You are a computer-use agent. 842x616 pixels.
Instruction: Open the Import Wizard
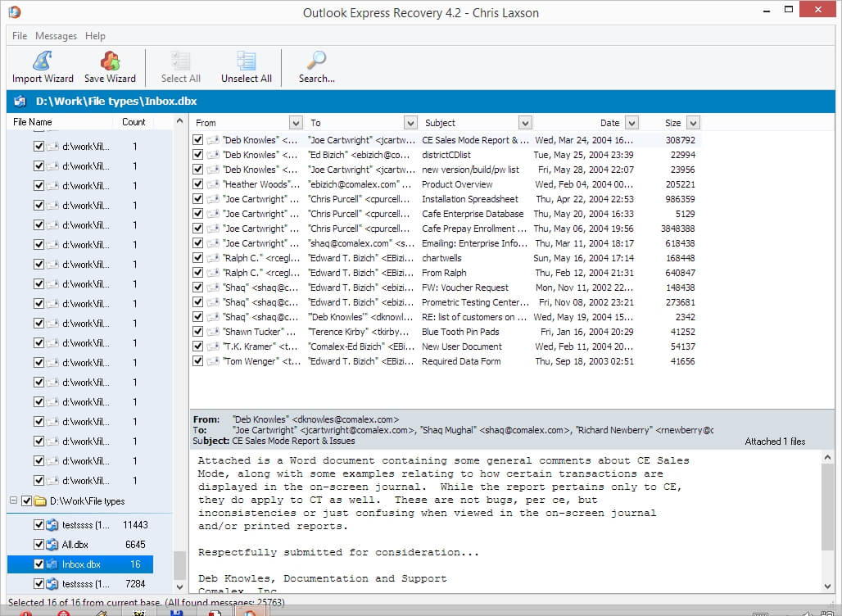click(43, 67)
